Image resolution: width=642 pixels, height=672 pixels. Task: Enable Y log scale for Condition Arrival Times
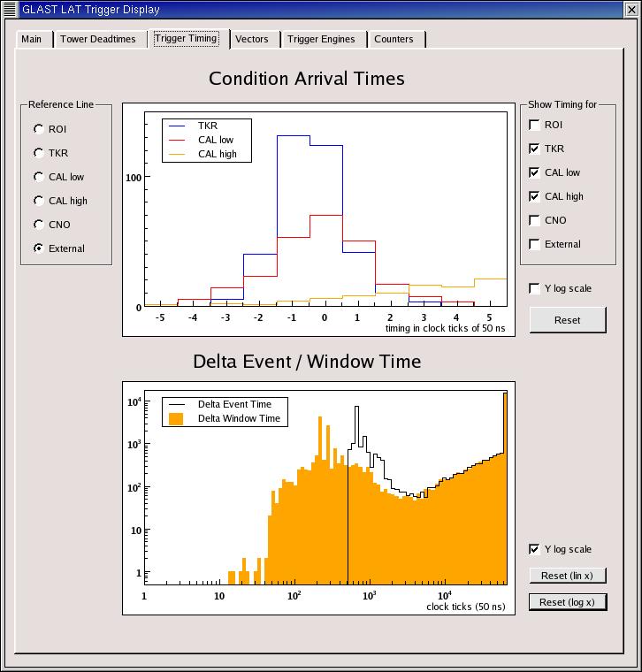click(x=534, y=288)
